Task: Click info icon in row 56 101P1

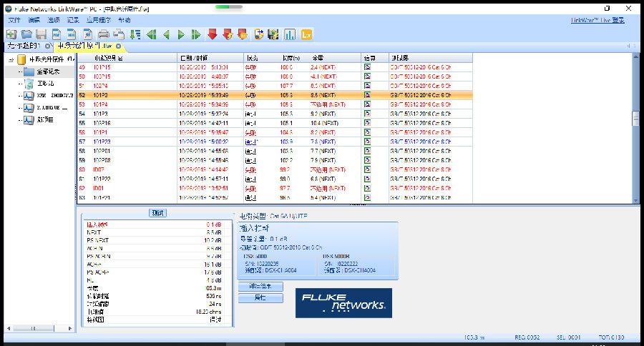Action: (x=367, y=132)
